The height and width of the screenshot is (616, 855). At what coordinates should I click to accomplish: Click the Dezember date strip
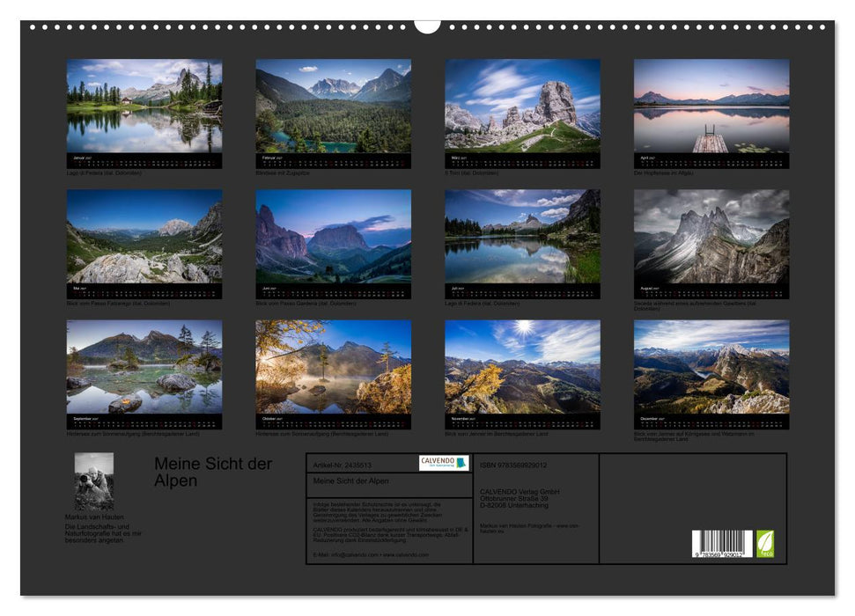(711, 422)
